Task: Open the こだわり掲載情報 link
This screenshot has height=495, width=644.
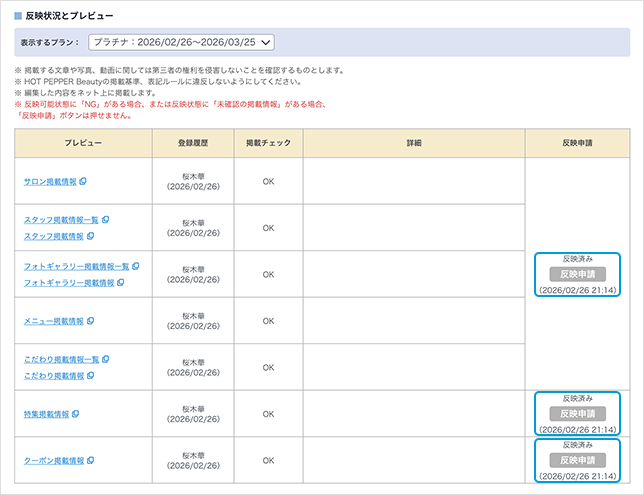Action: click(x=54, y=376)
